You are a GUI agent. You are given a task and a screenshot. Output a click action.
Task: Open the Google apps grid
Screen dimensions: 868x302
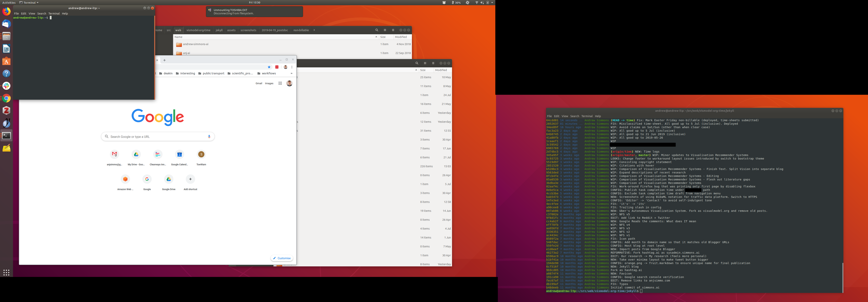point(280,83)
